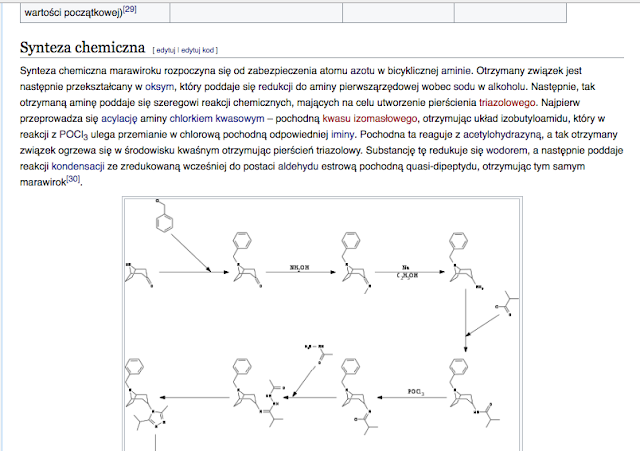Open the 'POCl3' link in the paragraph

click(73, 135)
